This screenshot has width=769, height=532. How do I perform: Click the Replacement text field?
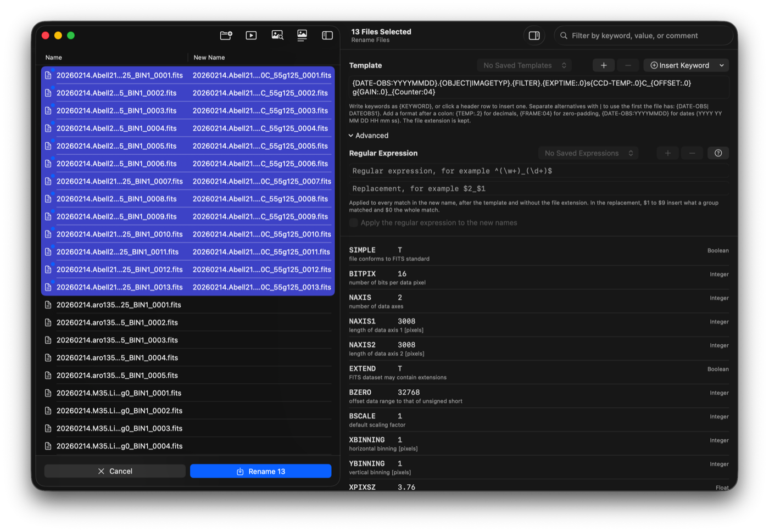click(x=539, y=188)
